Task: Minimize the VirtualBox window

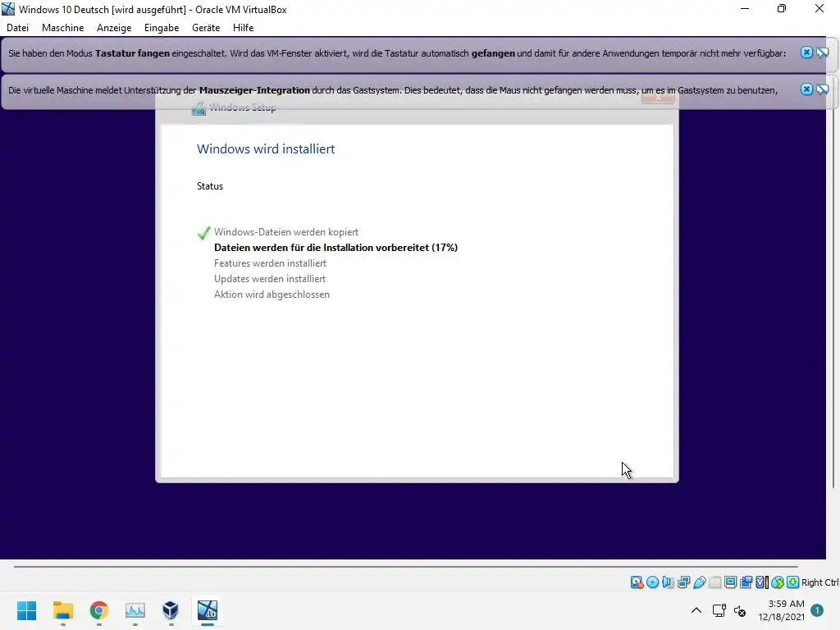Action: (745, 8)
